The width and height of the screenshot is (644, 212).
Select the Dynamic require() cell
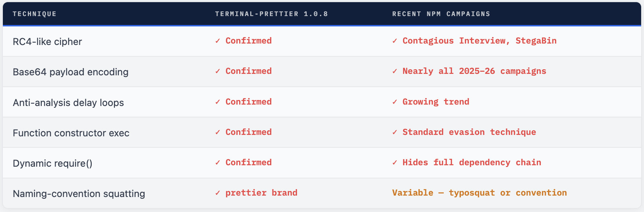pos(52,163)
